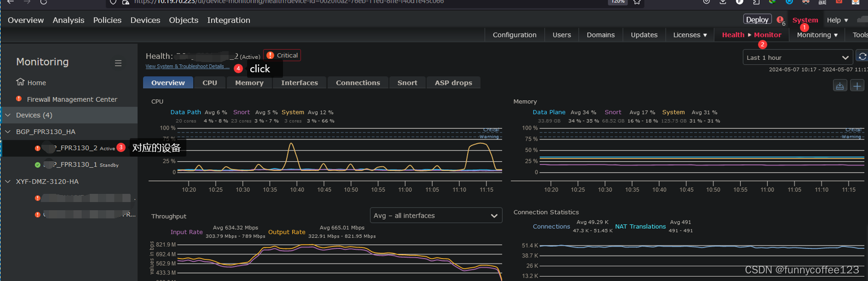
Task: Open the Help dropdown menu
Action: pos(837,20)
